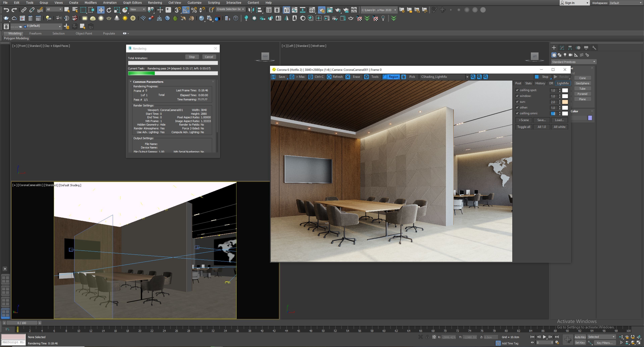
Task: Click Zoom to Fit icon in Corona frame buffer
Action: tap(486, 77)
